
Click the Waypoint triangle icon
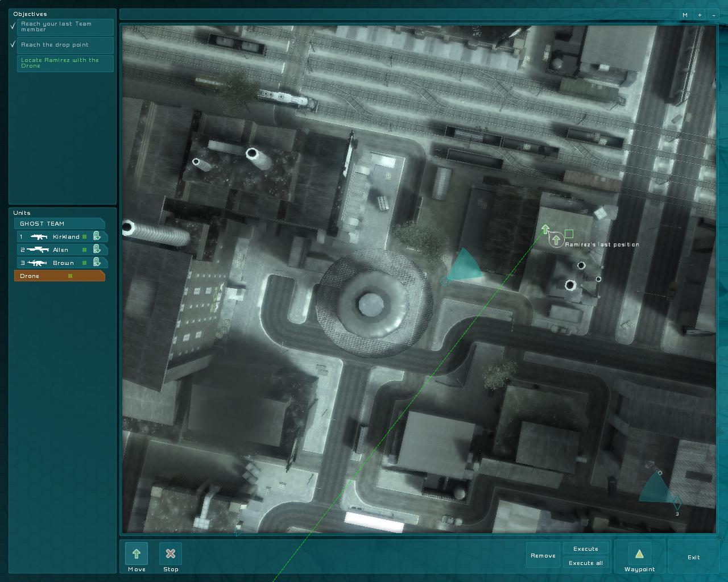coord(639,554)
